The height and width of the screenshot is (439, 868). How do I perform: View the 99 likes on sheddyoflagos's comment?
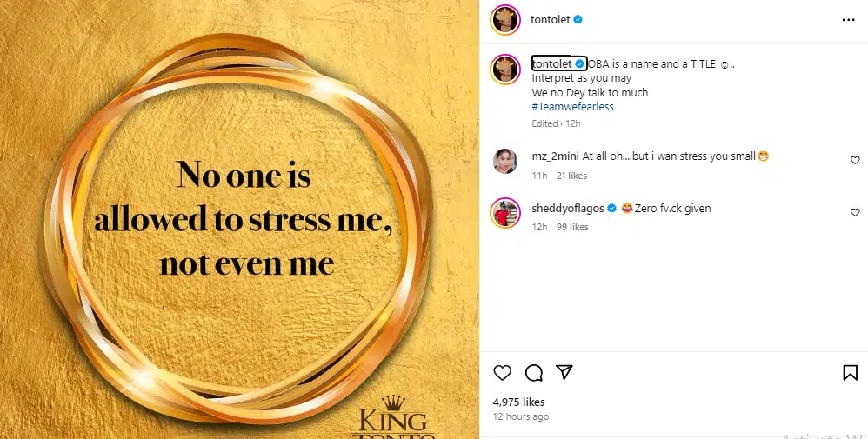click(x=572, y=227)
